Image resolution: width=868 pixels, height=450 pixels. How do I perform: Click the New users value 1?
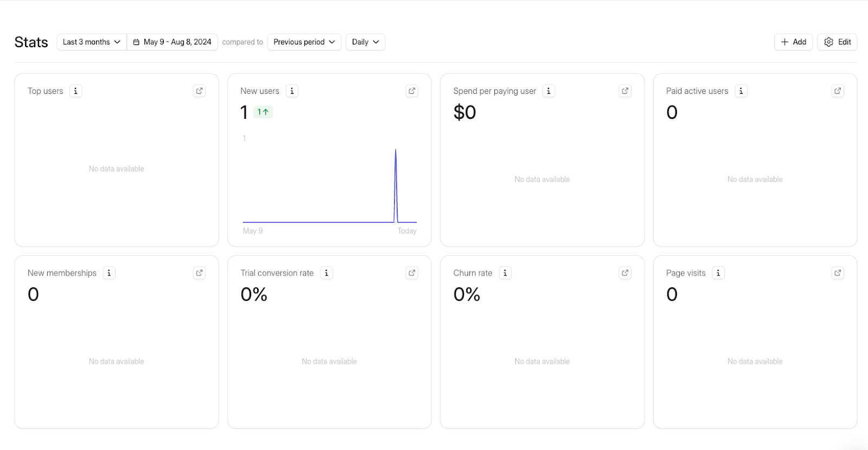point(244,112)
